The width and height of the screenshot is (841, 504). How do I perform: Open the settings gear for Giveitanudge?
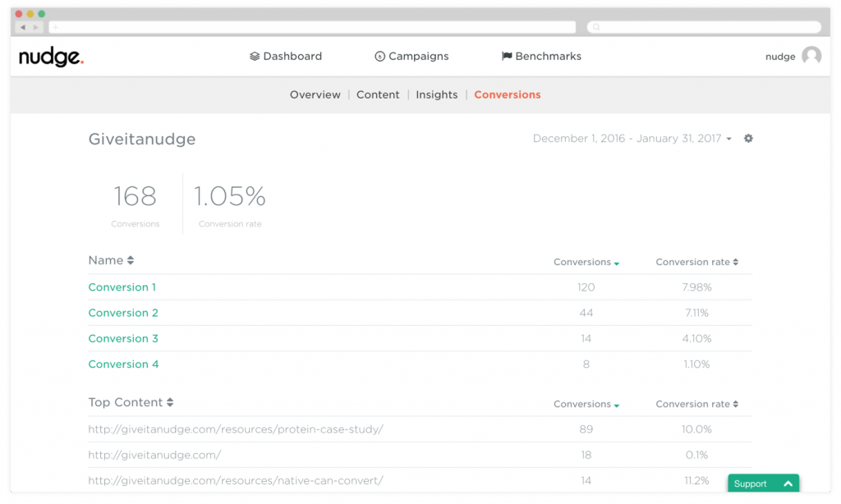click(x=748, y=139)
